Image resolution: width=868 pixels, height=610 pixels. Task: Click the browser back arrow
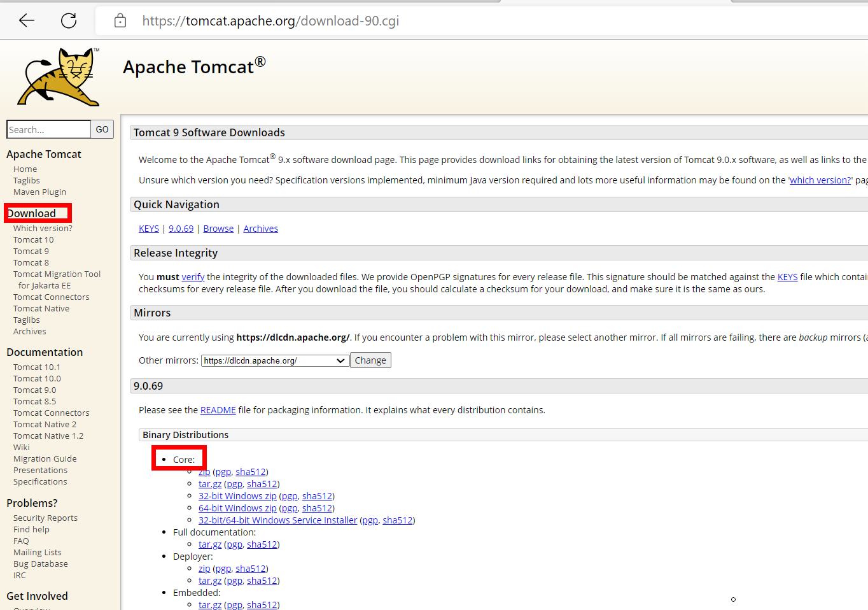point(27,20)
